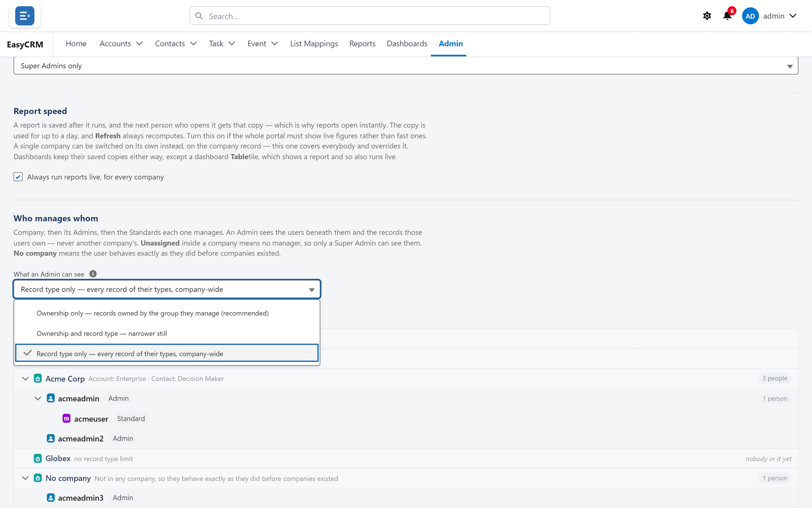The height and width of the screenshot is (508, 812).
Task: Click the acmeadmin user icon
Action: [51, 399]
